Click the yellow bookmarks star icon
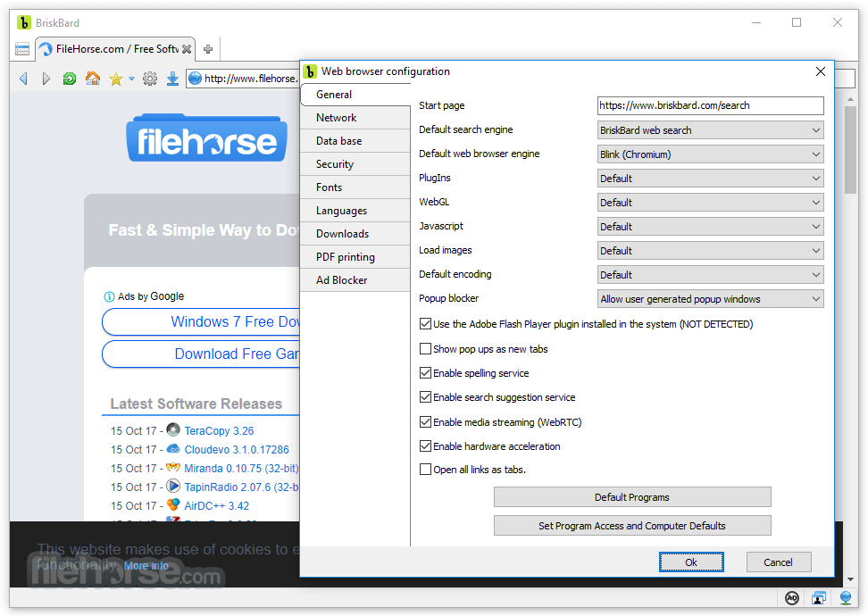The width and height of the screenshot is (868, 616). tap(116, 79)
